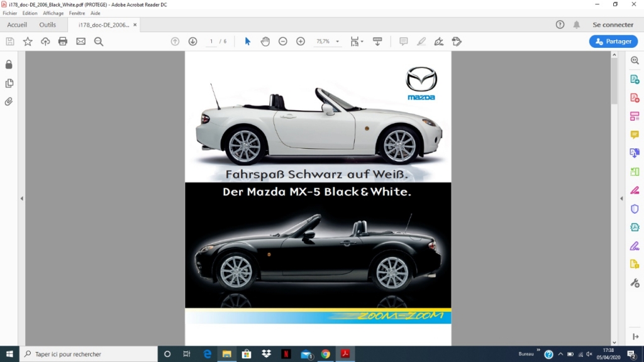Open Google Chrome from the taskbar
Screen dimensions: 644x362
pos(326,354)
